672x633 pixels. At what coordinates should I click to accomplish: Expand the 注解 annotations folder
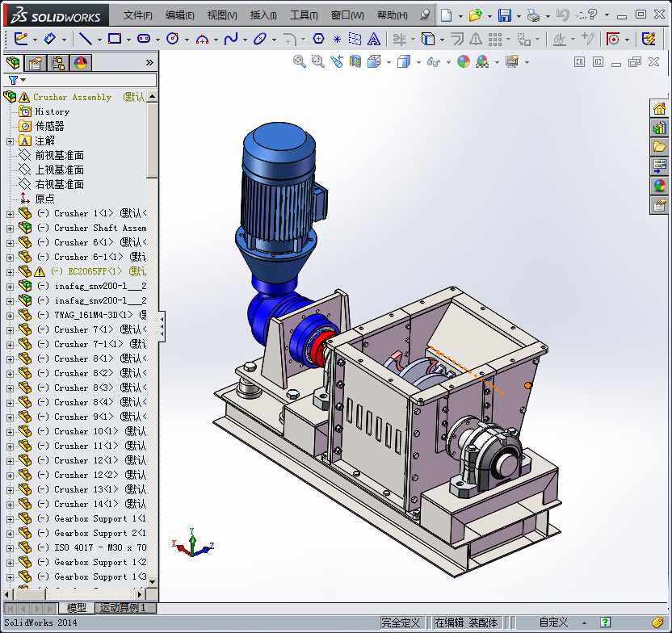(x=10, y=141)
